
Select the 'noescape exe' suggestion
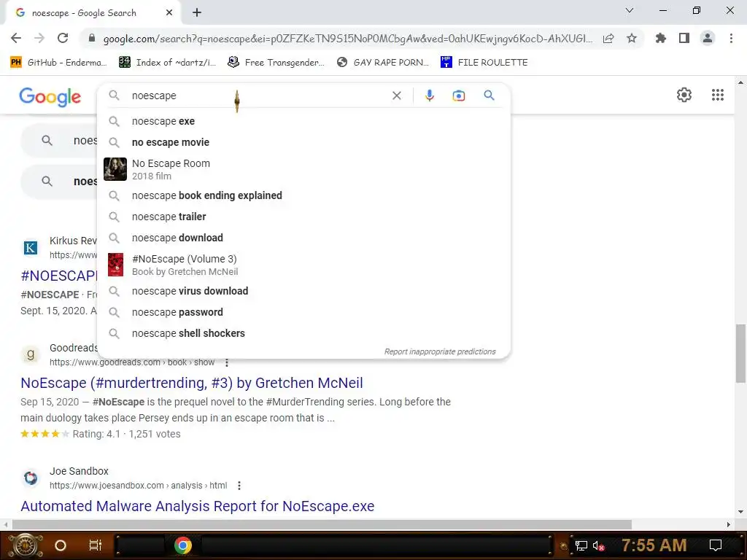(303, 122)
